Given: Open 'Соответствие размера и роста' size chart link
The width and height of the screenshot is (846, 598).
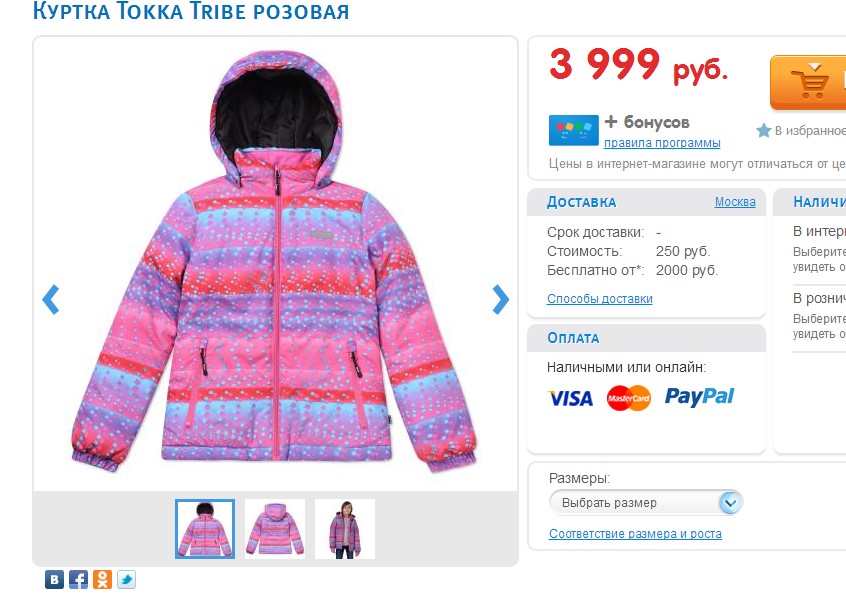Looking at the screenshot, I should click(635, 534).
